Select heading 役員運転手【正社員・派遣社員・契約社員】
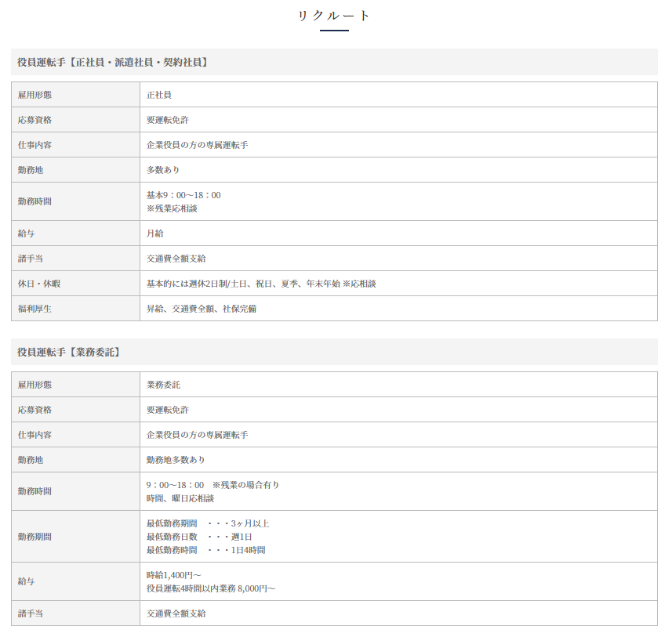This screenshot has width=672, height=637. click(x=113, y=62)
